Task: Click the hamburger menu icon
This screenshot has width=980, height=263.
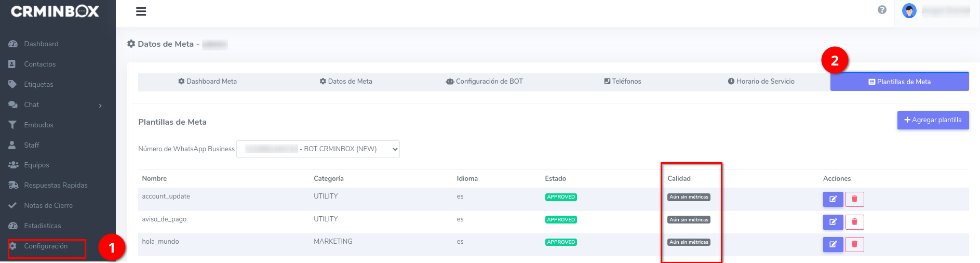Action: pos(141,11)
